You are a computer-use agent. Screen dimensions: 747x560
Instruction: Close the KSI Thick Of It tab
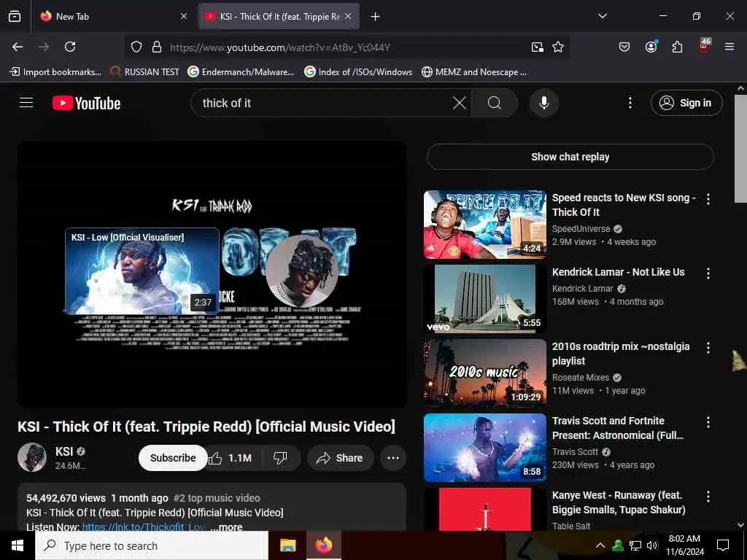coord(348,17)
